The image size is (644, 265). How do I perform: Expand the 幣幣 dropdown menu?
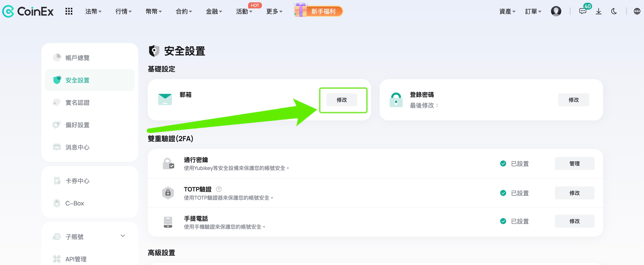point(154,11)
